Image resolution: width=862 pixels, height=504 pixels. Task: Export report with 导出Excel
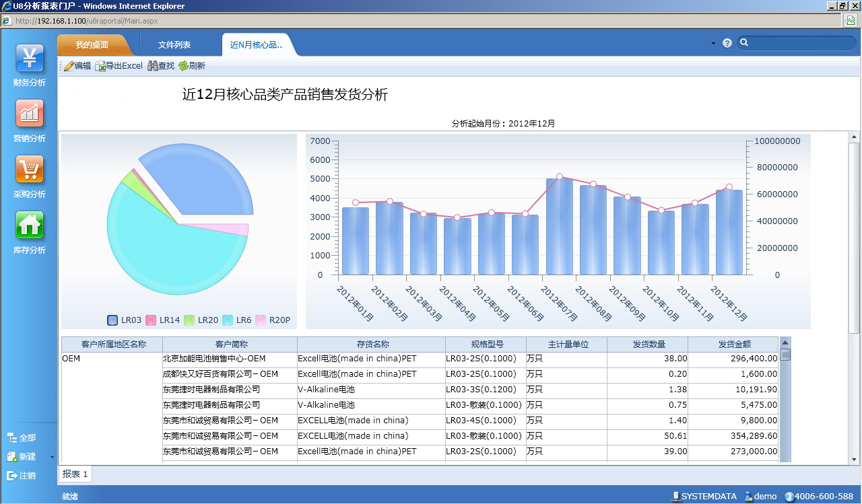[119, 66]
